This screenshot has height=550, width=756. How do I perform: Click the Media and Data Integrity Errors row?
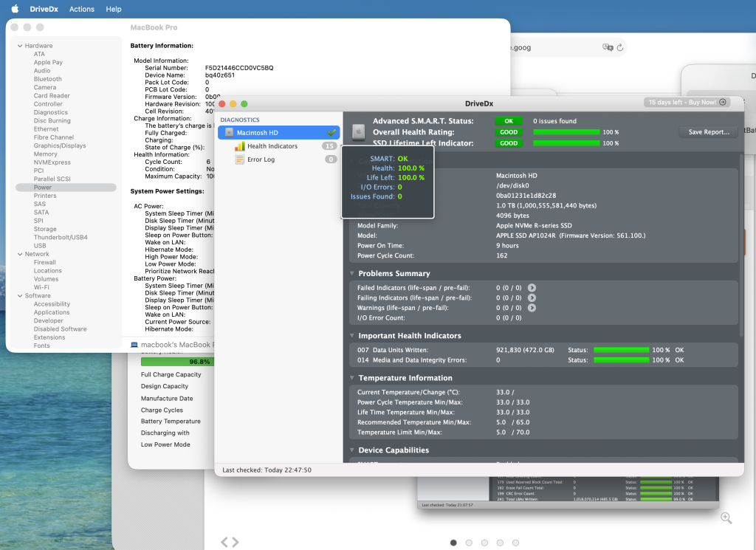(543, 360)
